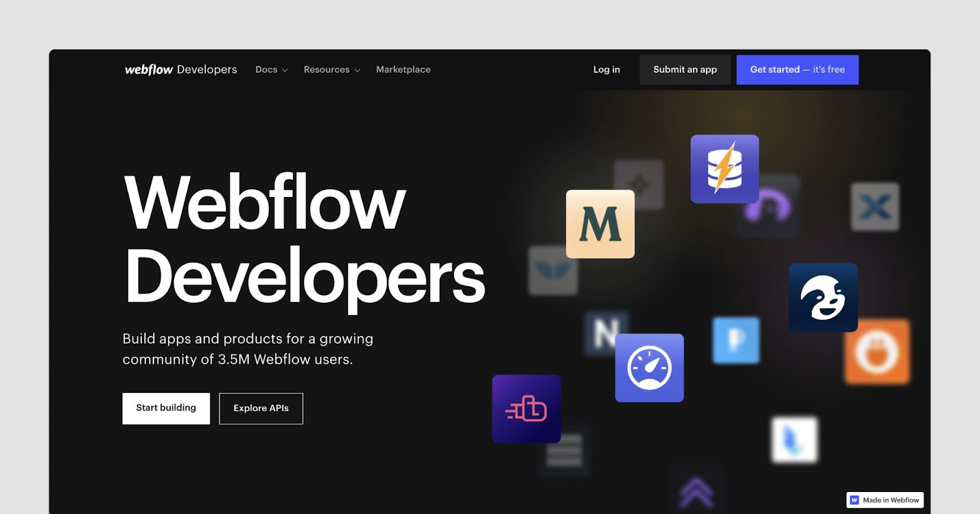980x514 pixels.
Task: Open Explore APIs button
Action: tap(261, 408)
